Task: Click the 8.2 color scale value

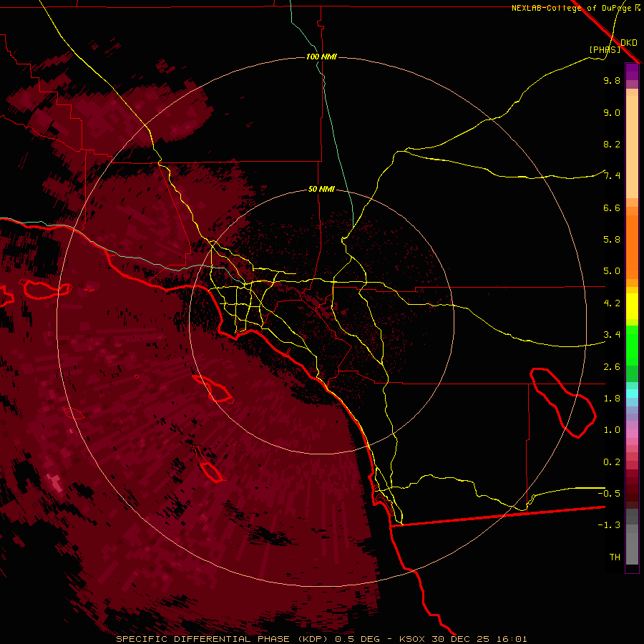Action: click(x=612, y=144)
